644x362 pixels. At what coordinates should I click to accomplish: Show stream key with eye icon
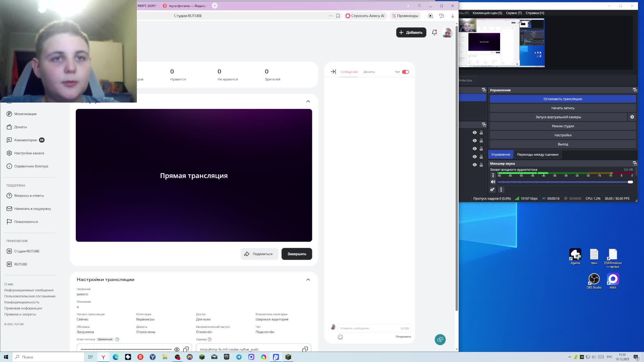(177, 349)
